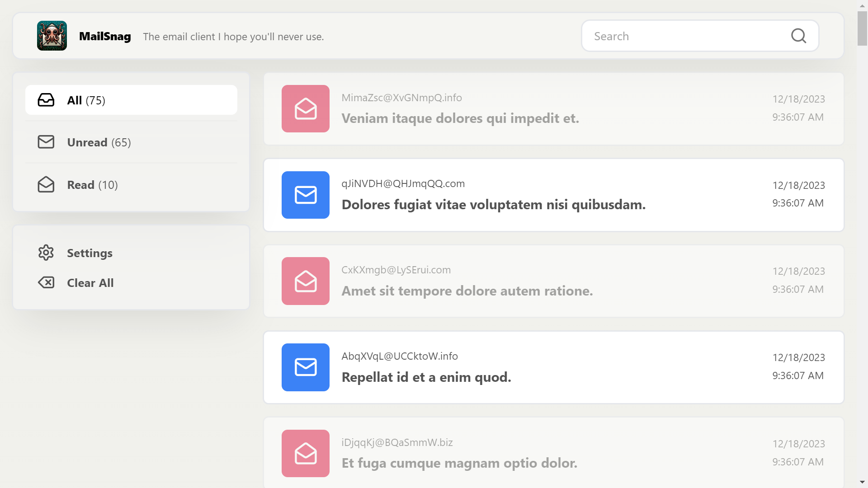Click the pink envelope icon for iDjqqKj email

305,453
